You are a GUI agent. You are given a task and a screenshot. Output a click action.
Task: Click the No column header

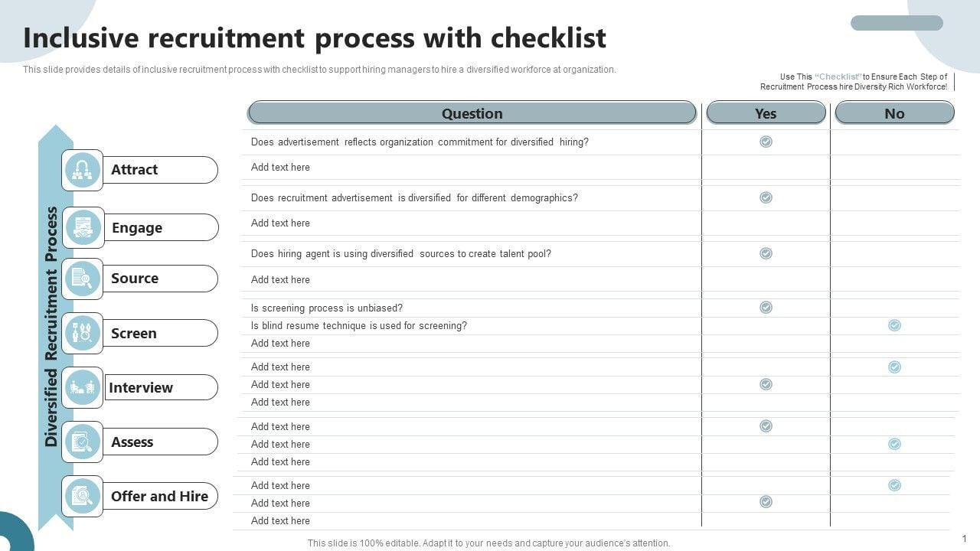click(894, 113)
